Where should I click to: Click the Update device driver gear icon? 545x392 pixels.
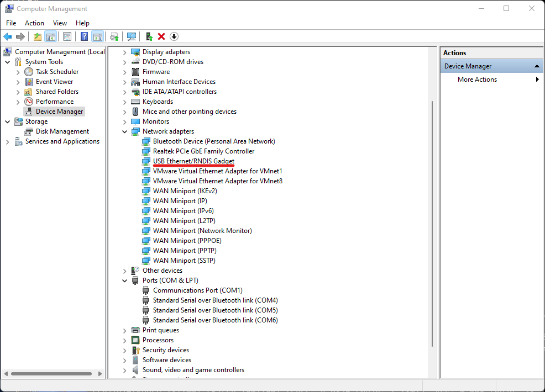pos(114,36)
